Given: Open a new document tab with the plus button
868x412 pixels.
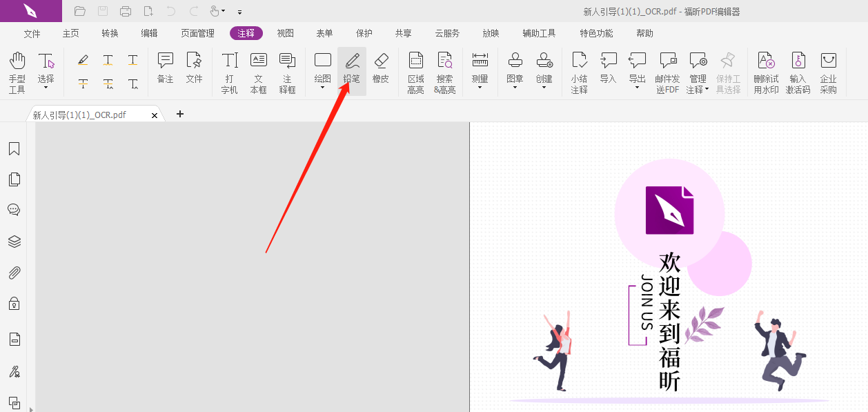Looking at the screenshot, I should [180, 114].
